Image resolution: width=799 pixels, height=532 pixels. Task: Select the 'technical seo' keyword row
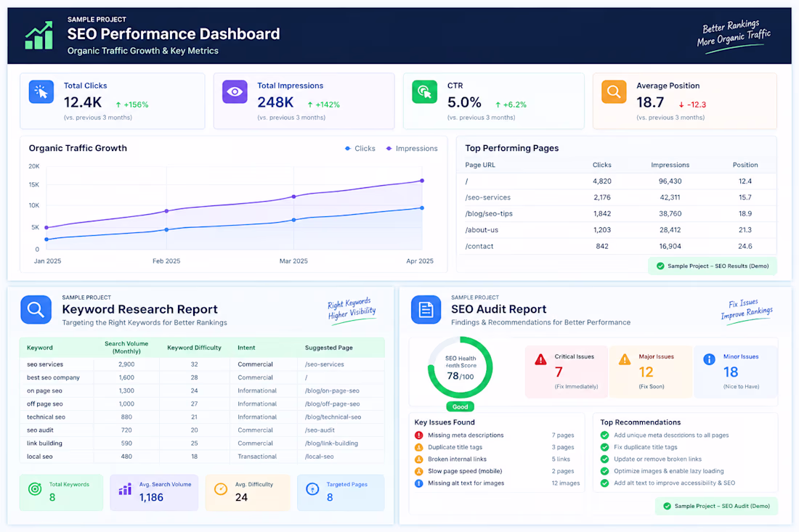(x=202, y=417)
